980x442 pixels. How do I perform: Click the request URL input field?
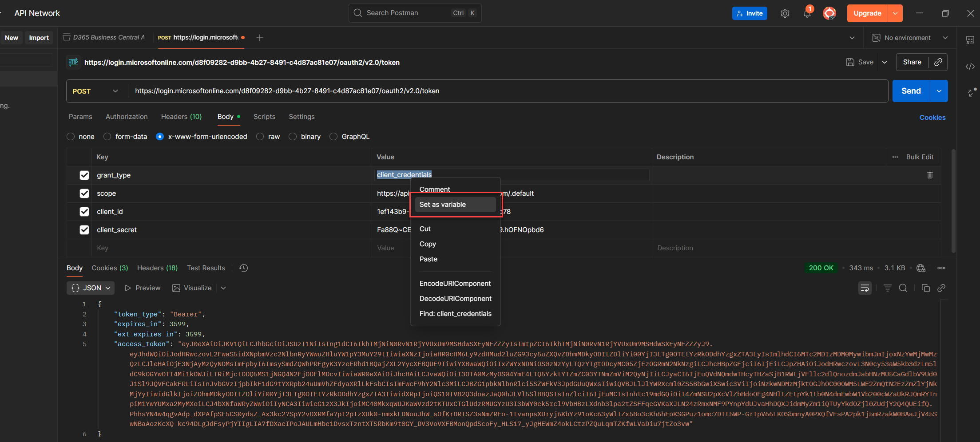point(508,91)
